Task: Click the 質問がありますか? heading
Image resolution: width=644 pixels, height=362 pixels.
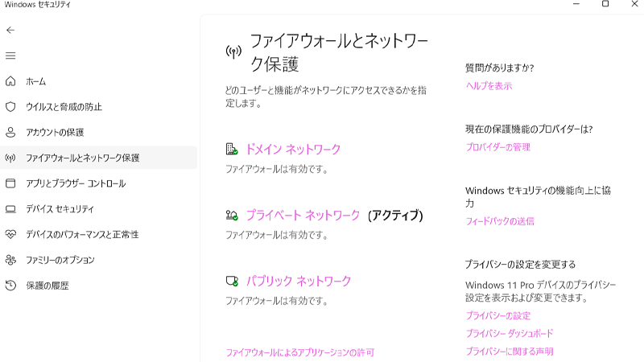Action: (499, 68)
